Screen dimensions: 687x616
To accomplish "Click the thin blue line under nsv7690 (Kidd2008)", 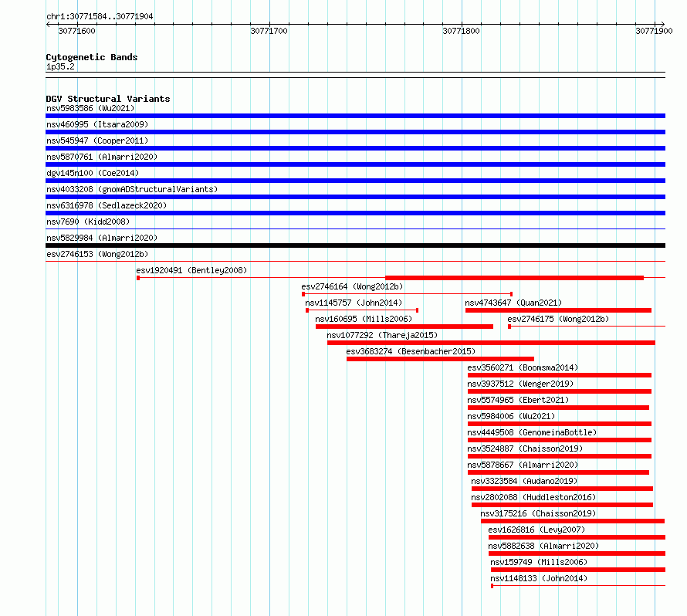I will pyautogui.click(x=355, y=228).
